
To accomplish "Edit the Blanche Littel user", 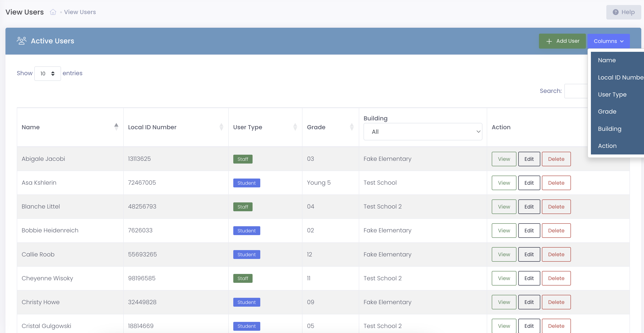I will [x=529, y=207].
